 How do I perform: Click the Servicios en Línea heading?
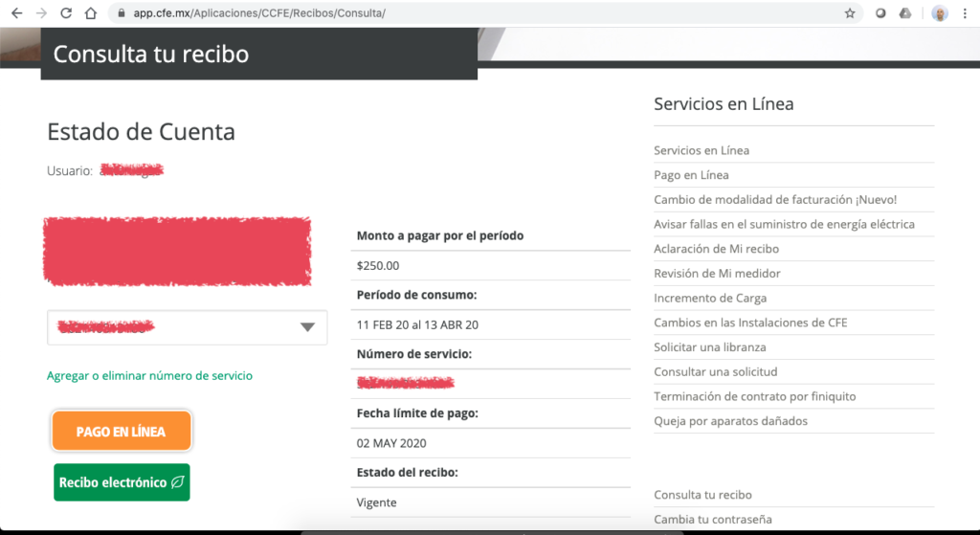724,103
